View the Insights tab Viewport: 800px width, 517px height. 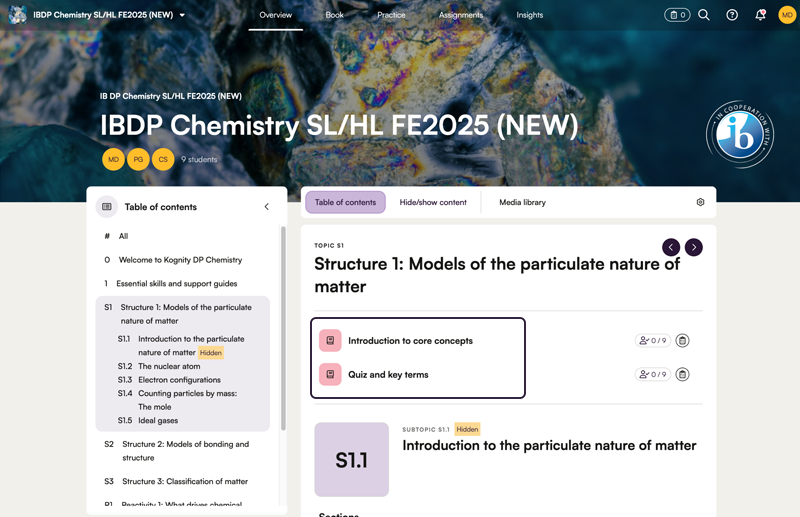530,15
